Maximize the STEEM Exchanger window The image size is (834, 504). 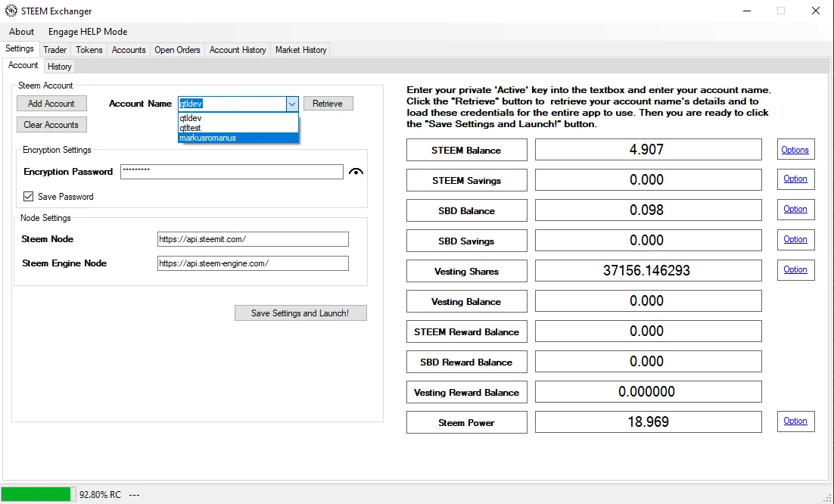coord(781,11)
